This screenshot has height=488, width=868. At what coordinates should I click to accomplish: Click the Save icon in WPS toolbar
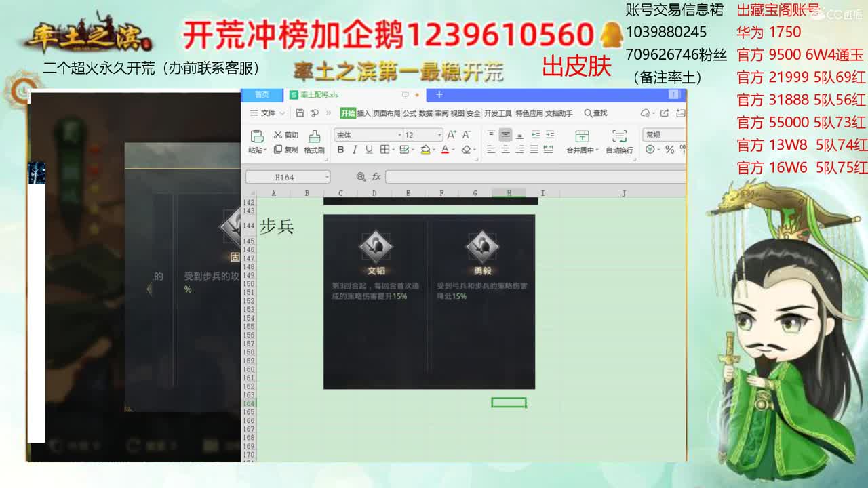pyautogui.click(x=300, y=113)
